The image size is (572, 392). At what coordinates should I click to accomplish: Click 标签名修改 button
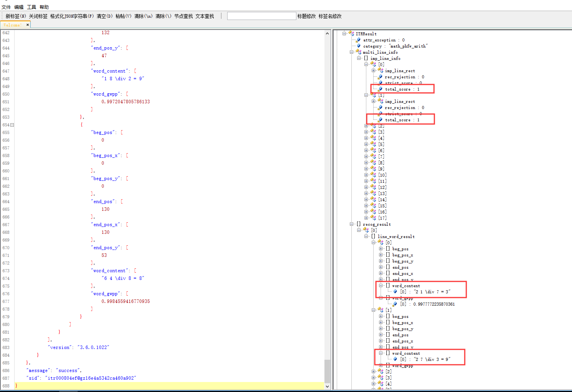point(330,16)
